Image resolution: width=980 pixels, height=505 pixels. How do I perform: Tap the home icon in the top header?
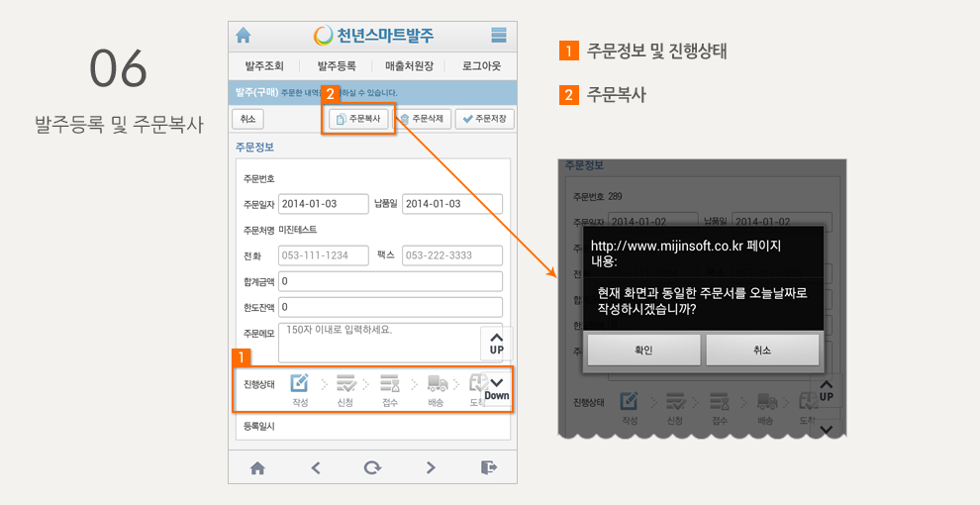point(244,35)
